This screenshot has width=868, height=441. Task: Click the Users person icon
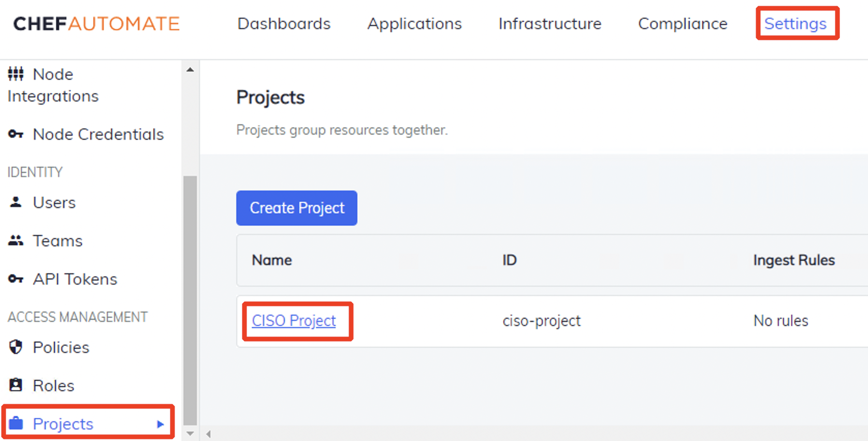point(16,202)
